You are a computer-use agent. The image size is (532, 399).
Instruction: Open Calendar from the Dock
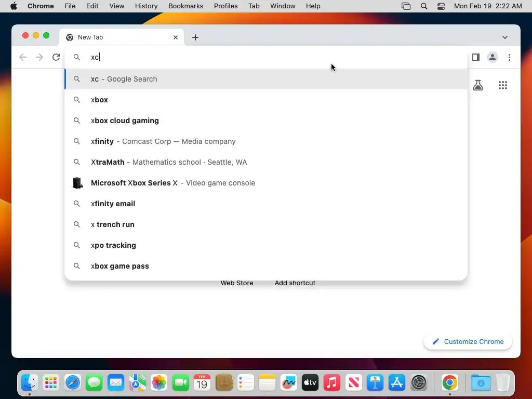[x=202, y=383]
